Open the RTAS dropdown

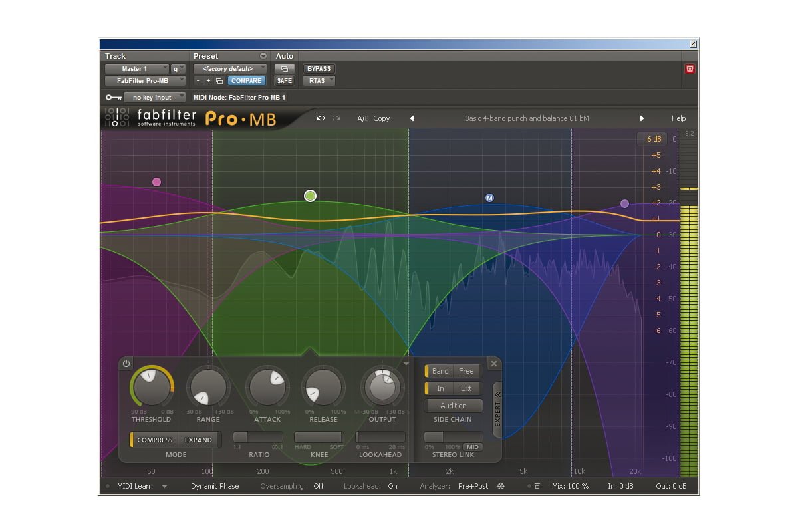(319, 80)
